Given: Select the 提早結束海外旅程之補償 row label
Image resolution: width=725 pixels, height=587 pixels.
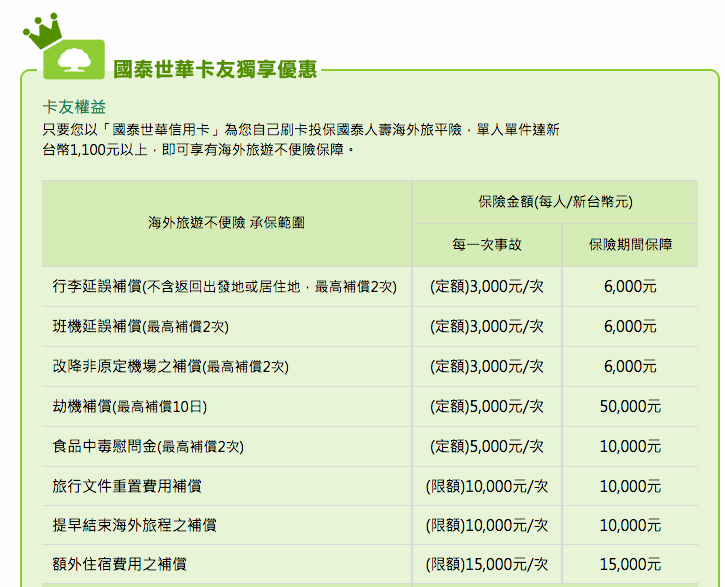Looking at the screenshot, I should pos(135,526).
